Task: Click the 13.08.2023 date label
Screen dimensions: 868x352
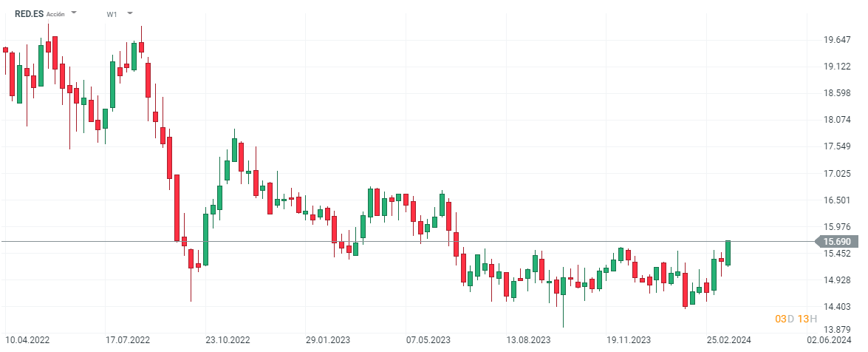Action: [528, 340]
